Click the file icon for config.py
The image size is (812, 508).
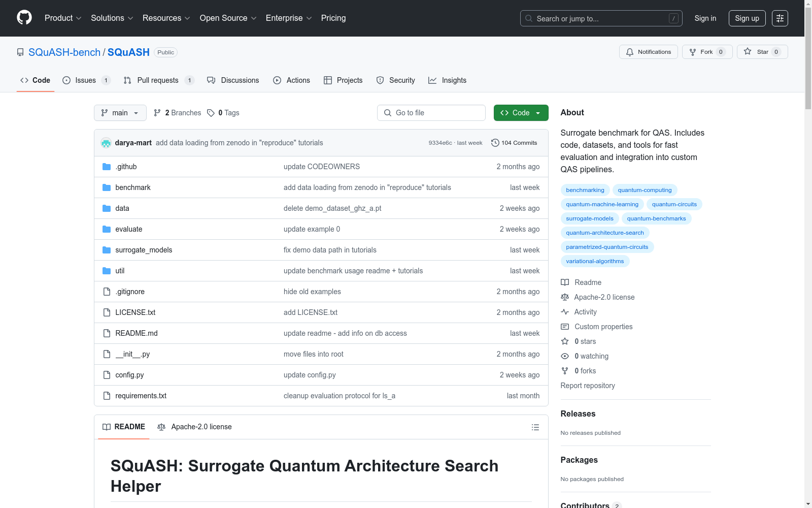[x=107, y=375]
